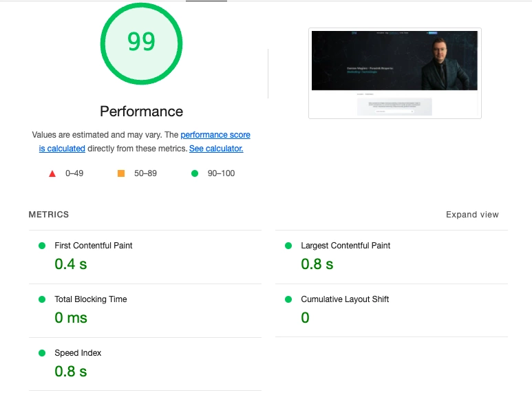
Task: Expand the First Contentful Paint metric row
Action: point(94,246)
